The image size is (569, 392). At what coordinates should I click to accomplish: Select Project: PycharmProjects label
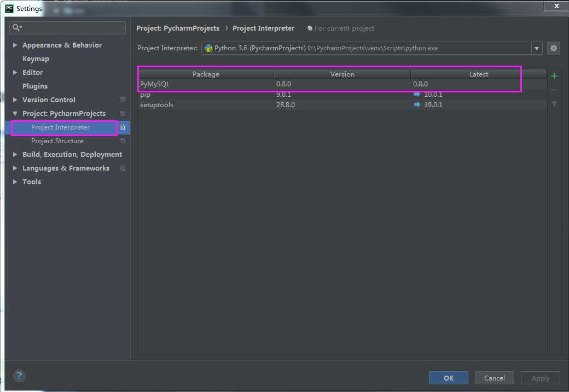tap(64, 114)
